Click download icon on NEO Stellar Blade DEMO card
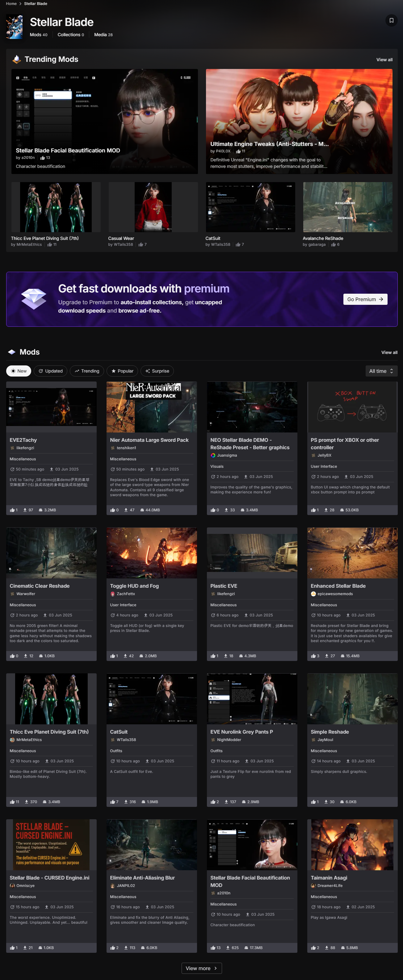Viewport: 403px width, 980px height. (x=226, y=510)
